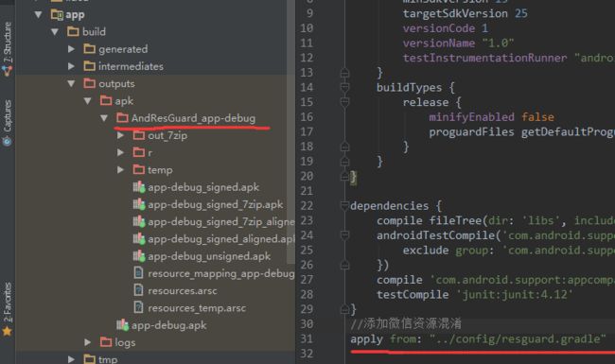This screenshot has width=615, height=364.
Task: Click the outputs folder icon
Action: (x=90, y=83)
